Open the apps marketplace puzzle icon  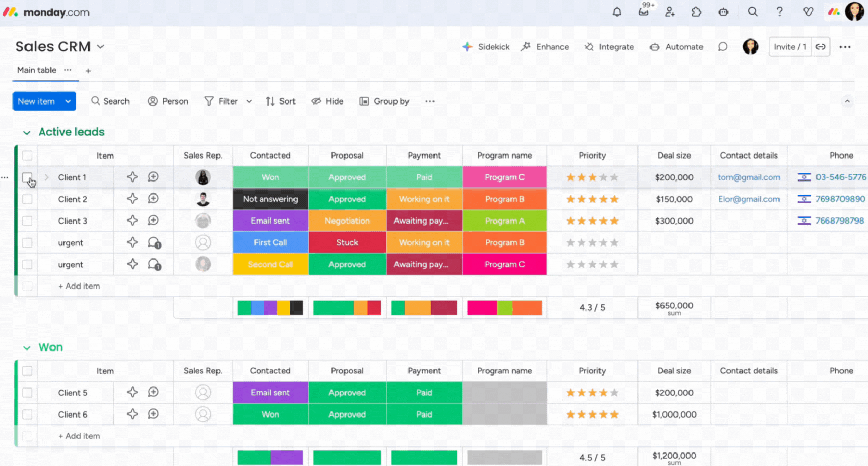pyautogui.click(x=696, y=12)
